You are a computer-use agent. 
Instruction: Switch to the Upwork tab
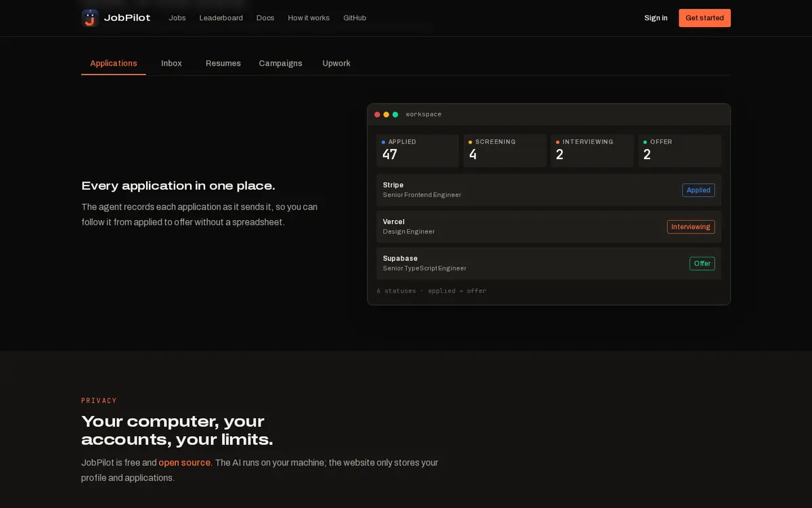point(336,63)
